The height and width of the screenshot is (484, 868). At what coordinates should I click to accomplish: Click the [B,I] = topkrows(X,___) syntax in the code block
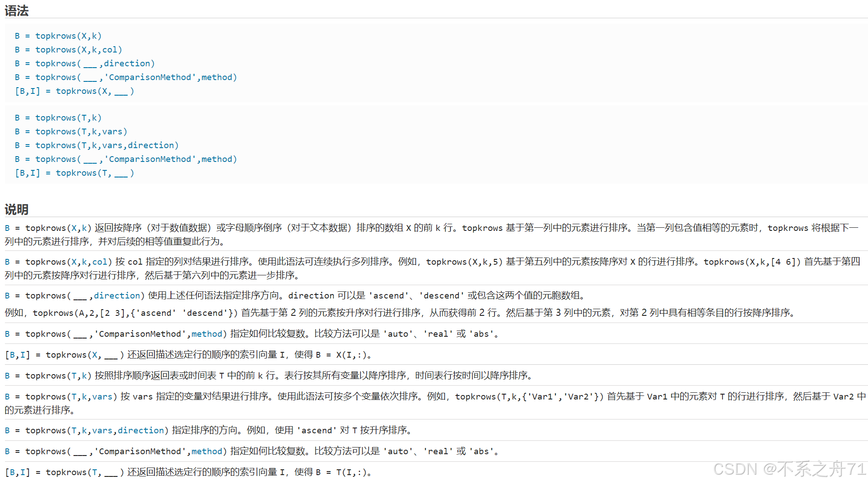tap(74, 91)
